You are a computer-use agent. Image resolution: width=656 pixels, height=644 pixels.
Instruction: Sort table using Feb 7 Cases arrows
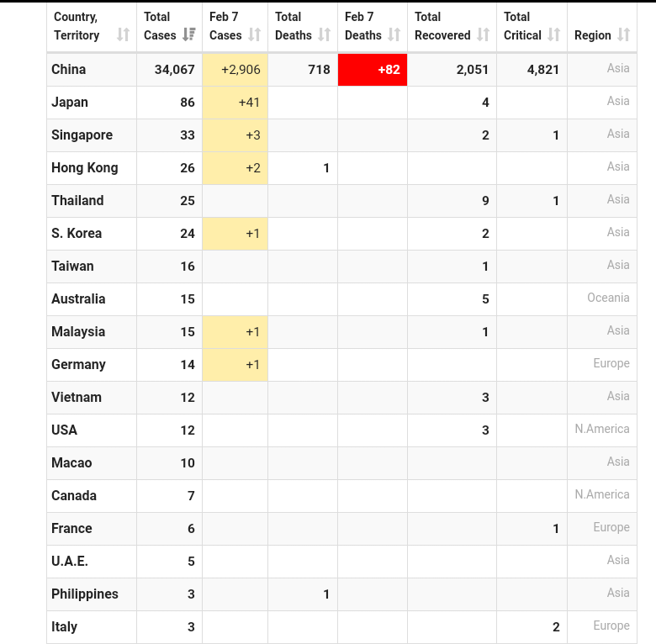[254, 34]
